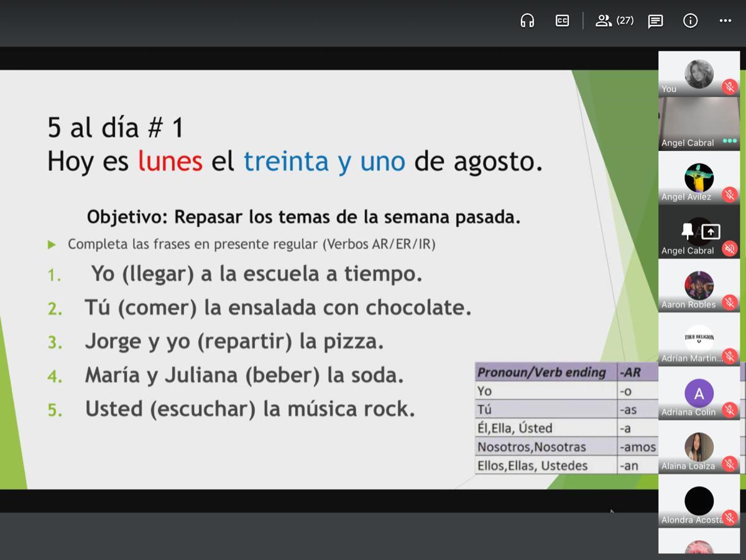Click the '-AR' column header

click(x=630, y=372)
